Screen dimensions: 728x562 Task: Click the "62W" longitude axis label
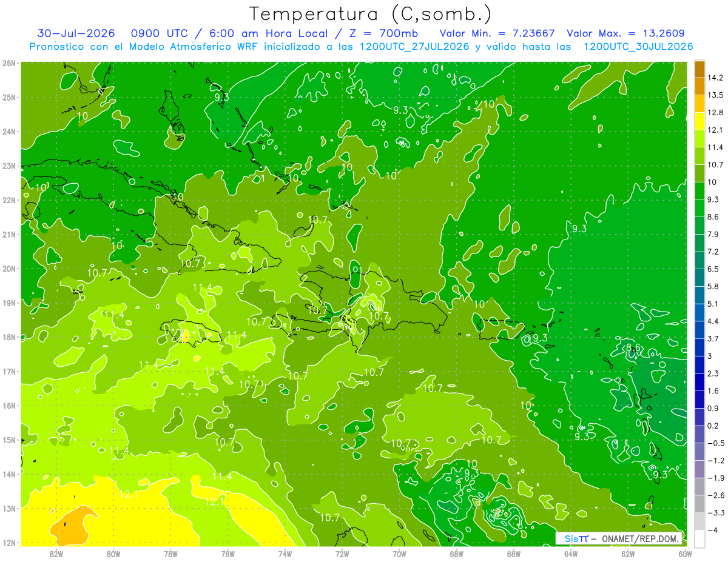coord(628,554)
